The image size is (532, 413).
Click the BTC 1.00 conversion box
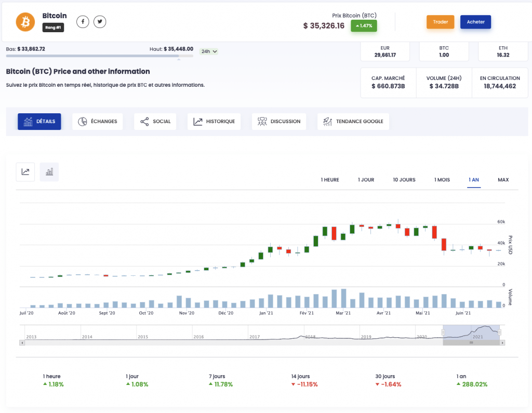(444, 51)
